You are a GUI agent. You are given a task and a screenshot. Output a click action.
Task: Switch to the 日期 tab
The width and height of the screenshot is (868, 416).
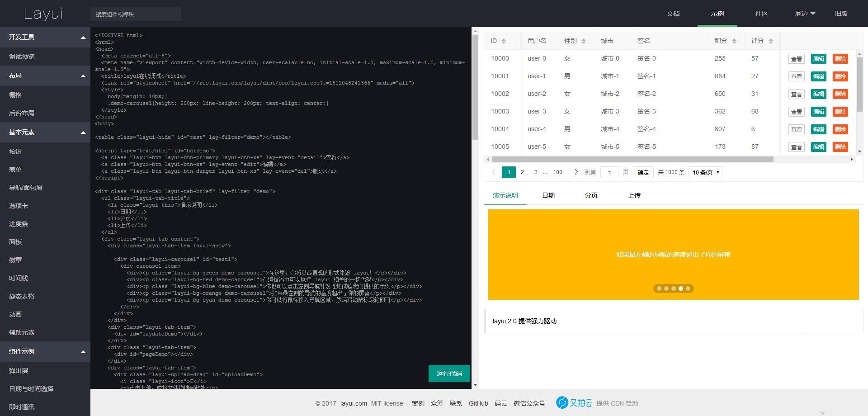pyautogui.click(x=548, y=195)
